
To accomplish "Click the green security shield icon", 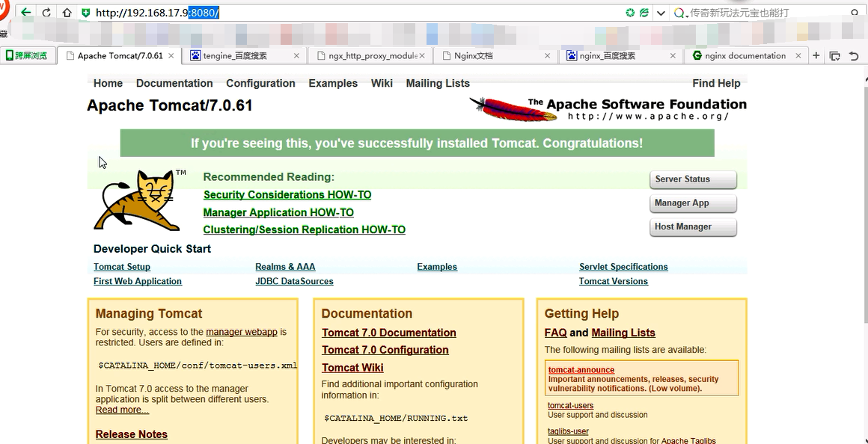I will pos(86,12).
